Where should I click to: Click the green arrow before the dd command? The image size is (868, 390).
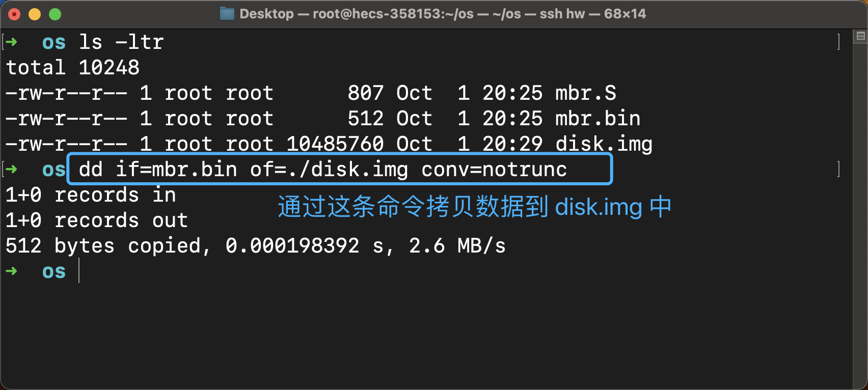[11, 169]
